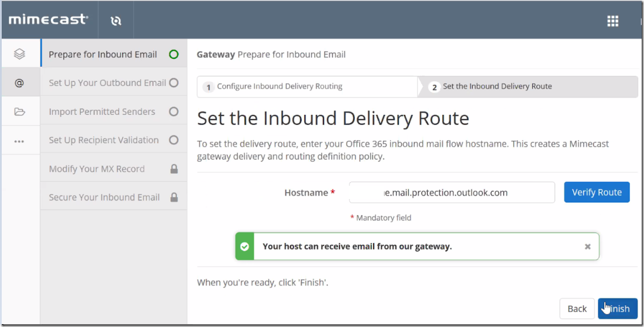Screen dimensions: 644x327
Task: Click green checkmark icon in success message
Action: pos(245,246)
